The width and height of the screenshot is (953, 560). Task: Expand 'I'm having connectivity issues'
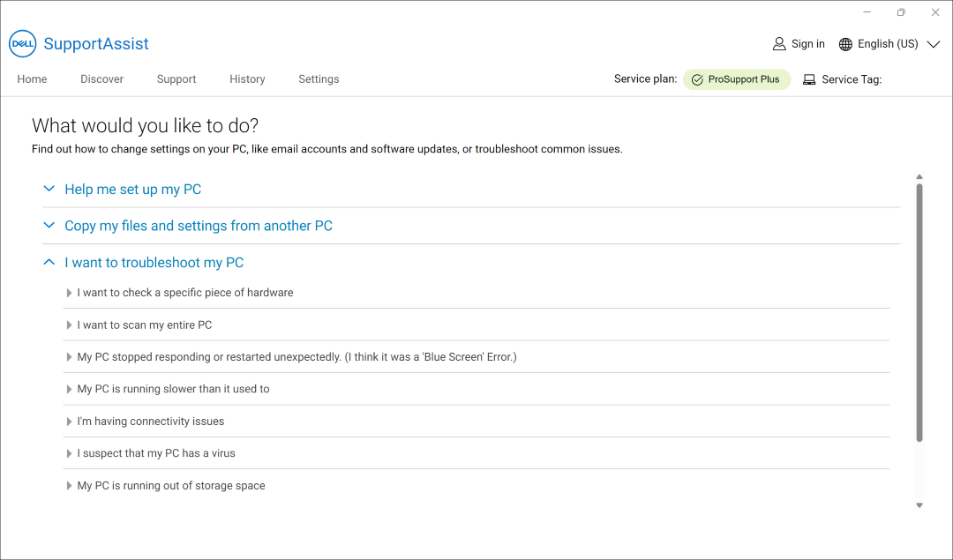coord(150,421)
